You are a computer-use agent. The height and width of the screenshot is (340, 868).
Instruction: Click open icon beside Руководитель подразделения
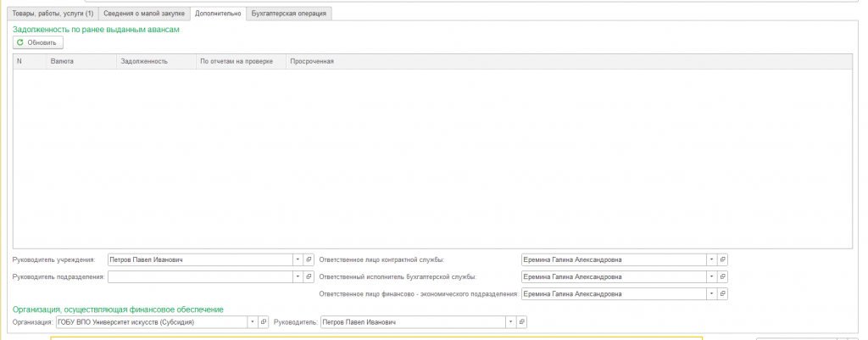(x=309, y=276)
